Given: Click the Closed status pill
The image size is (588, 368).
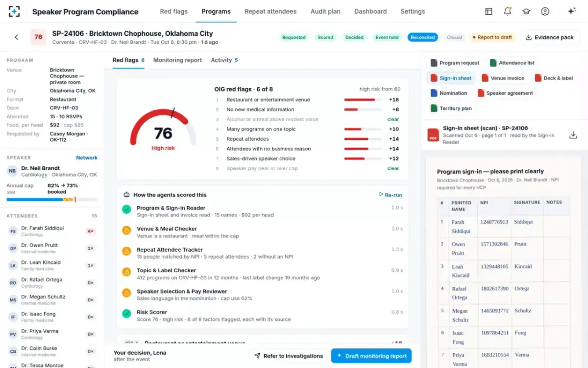Looking at the screenshot, I should click(x=454, y=37).
